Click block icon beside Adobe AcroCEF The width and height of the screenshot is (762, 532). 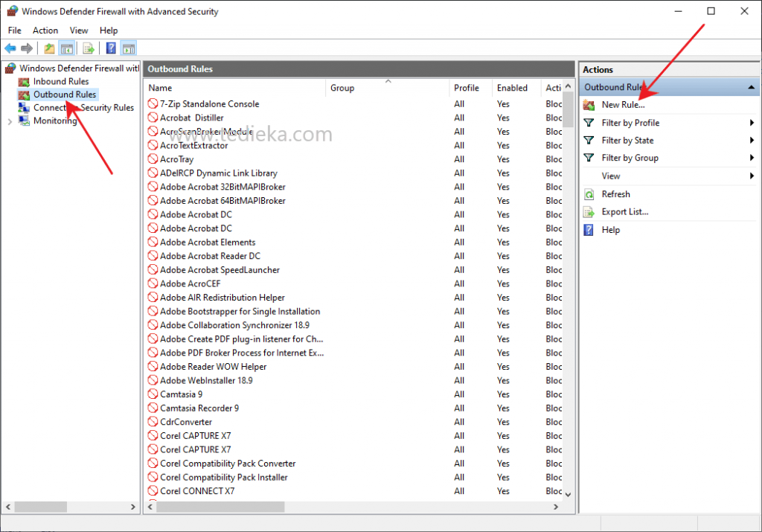pyautogui.click(x=153, y=283)
